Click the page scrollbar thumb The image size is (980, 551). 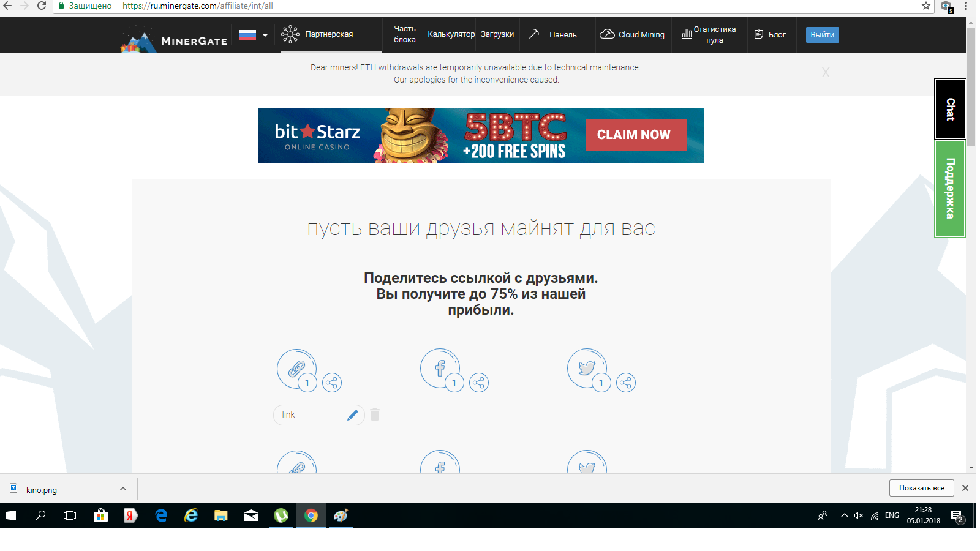[x=971, y=86]
